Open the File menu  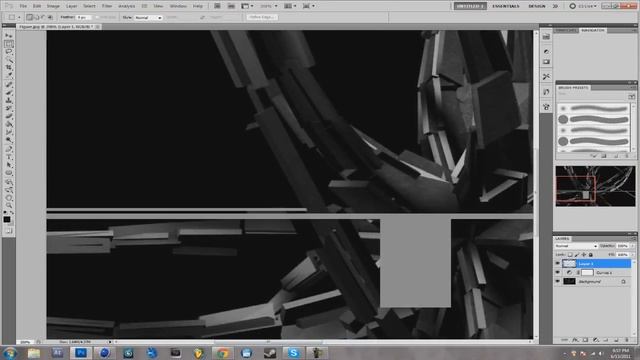tap(23, 6)
